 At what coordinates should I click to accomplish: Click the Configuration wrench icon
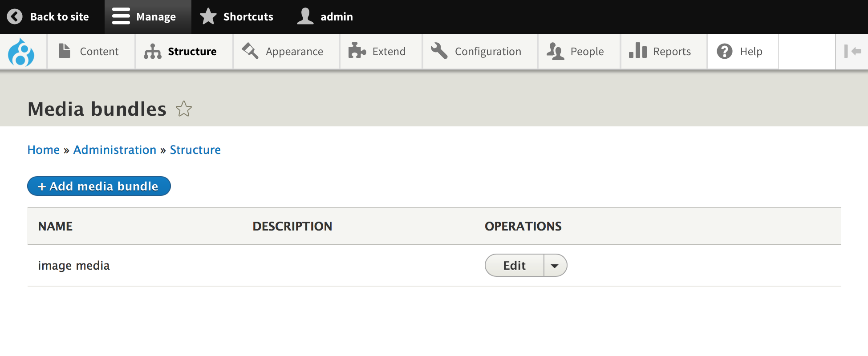(439, 51)
